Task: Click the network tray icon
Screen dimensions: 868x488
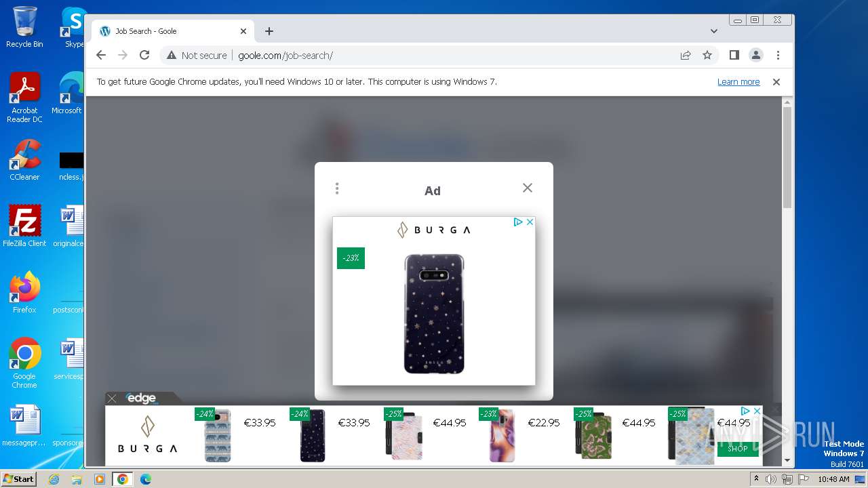Action: point(787,479)
